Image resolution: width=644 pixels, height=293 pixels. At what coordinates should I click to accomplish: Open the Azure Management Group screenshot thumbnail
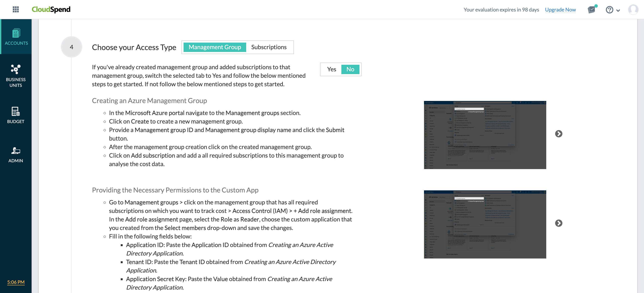(x=485, y=135)
